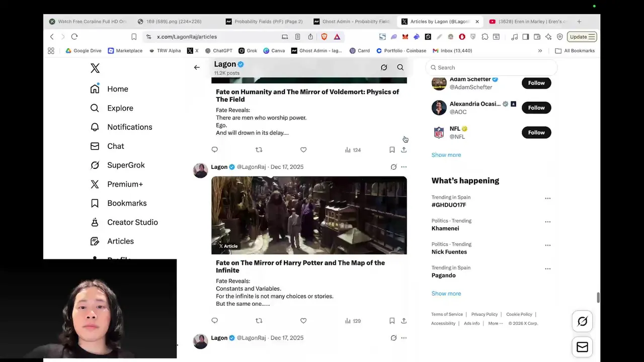Click into the X search field
Image resolution: width=644 pixels, height=362 pixels.
(x=492, y=67)
